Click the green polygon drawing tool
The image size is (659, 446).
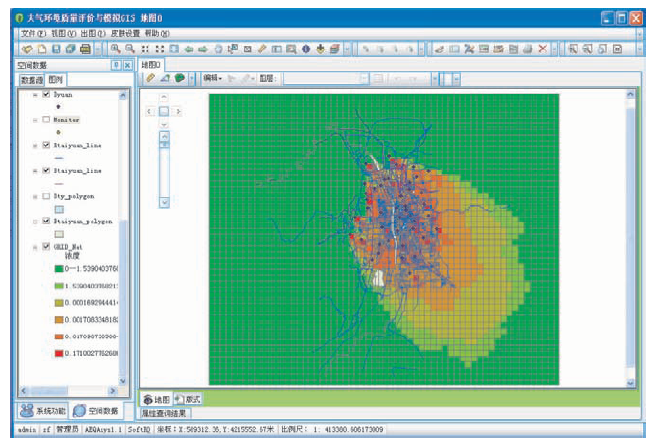click(179, 77)
